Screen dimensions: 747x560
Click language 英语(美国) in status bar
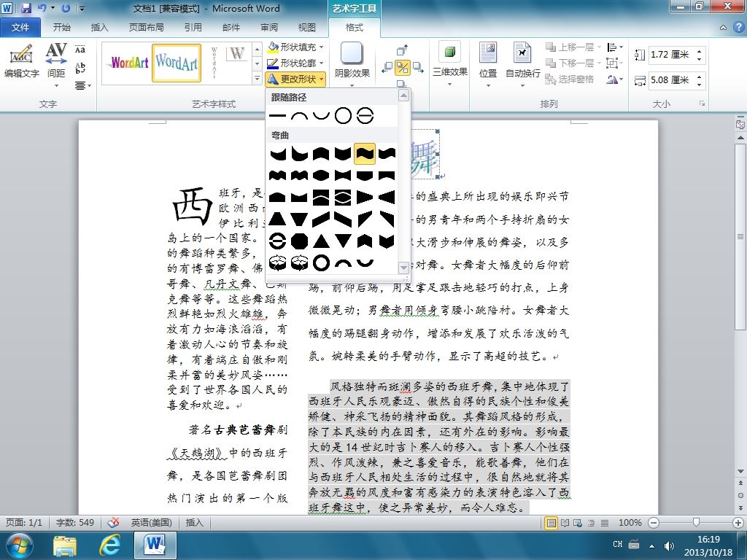tap(152, 522)
